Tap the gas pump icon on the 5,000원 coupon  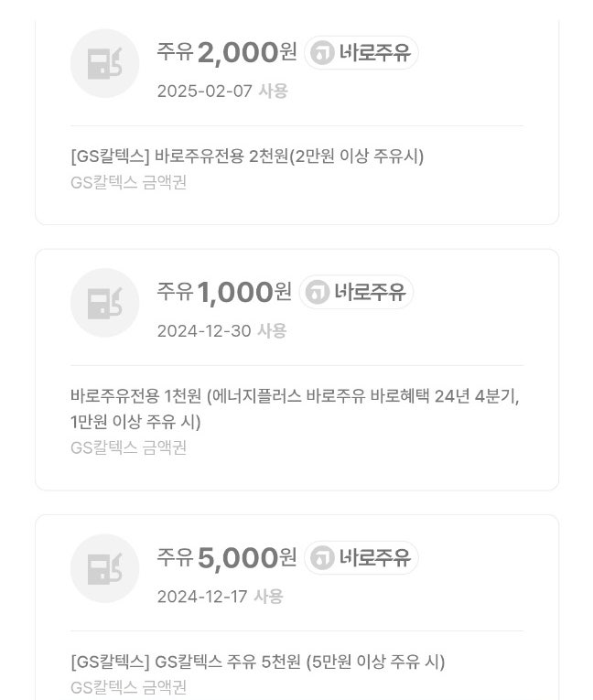pos(104,568)
